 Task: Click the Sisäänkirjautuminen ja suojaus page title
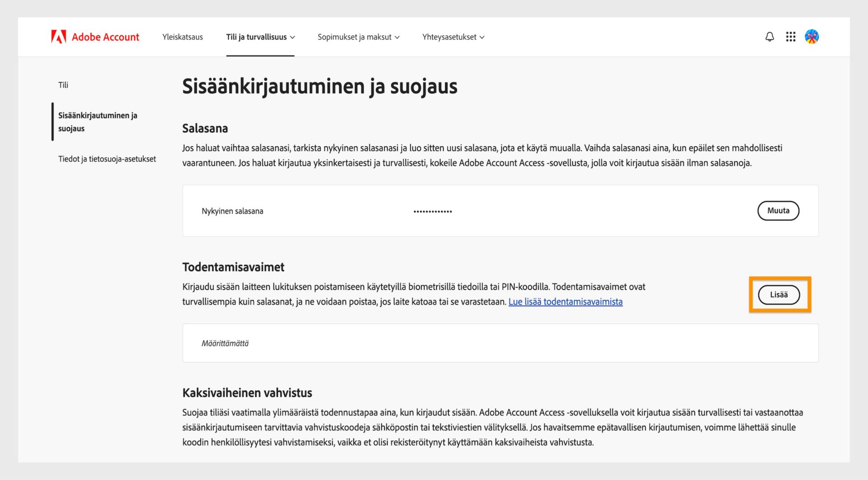pyautogui.click(x=320, y=87)
